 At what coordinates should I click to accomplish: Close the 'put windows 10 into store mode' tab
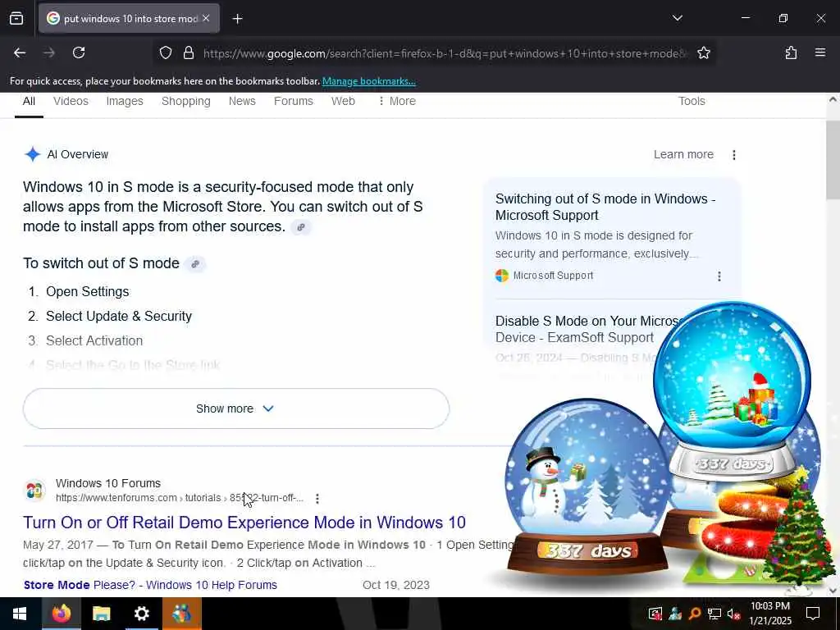[206, 18]
